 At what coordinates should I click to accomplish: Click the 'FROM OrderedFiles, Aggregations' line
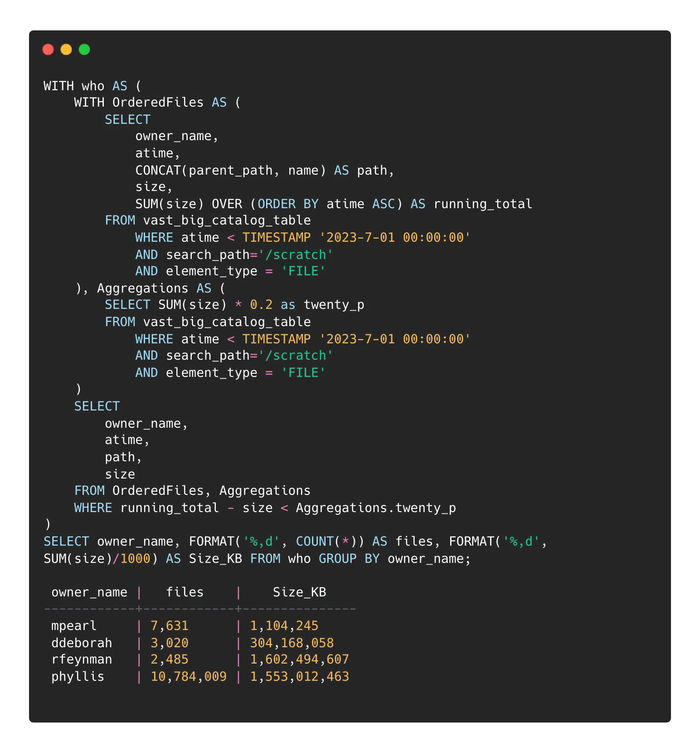[x=192, y=491]
